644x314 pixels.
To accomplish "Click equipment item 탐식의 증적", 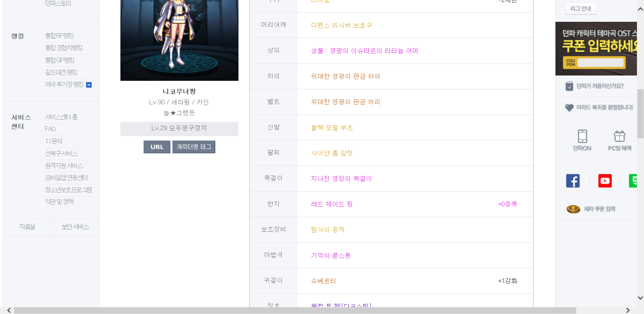I will click(x=328, y=229).
